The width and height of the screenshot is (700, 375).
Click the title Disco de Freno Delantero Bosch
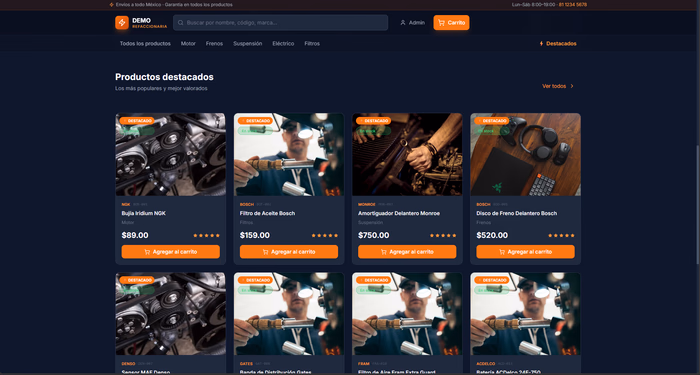[517, 213]
